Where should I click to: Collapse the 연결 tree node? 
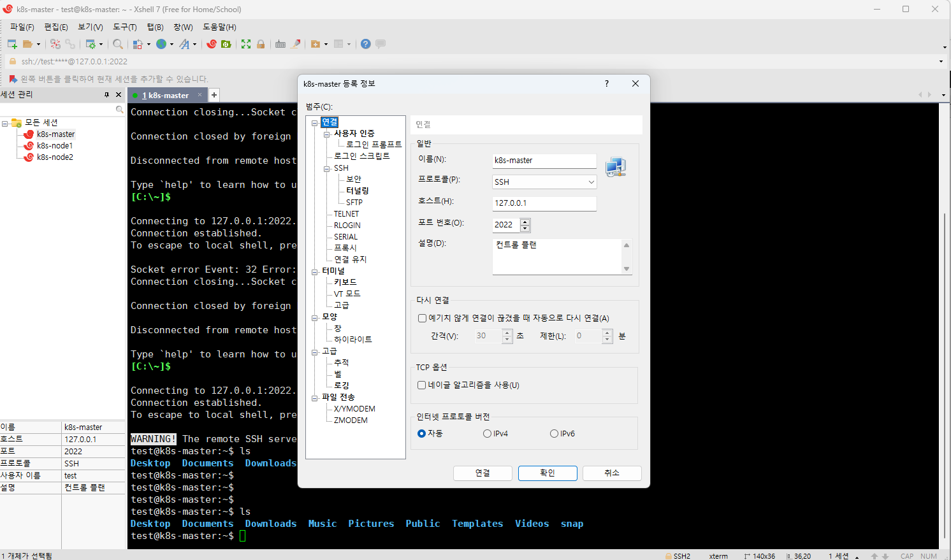315,122
